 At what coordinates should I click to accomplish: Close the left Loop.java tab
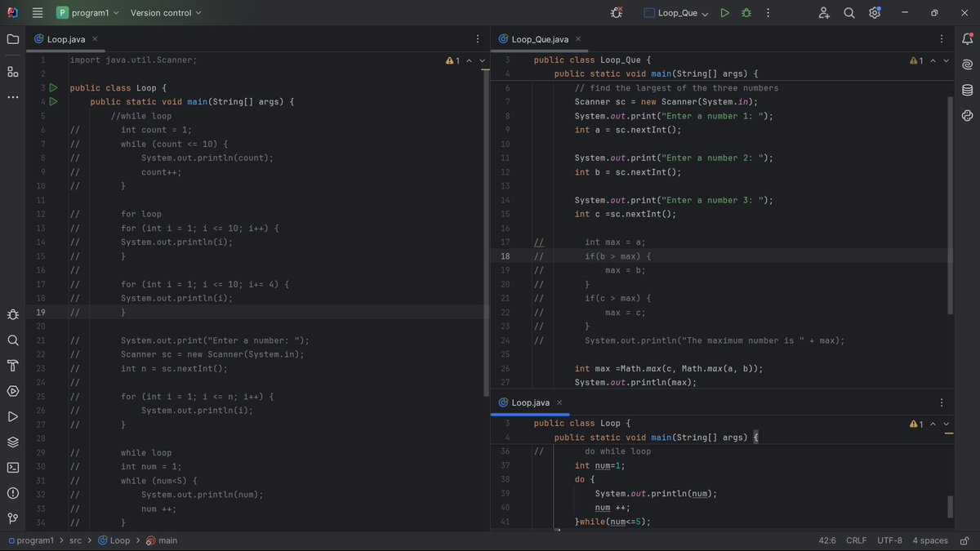[95, 39]
